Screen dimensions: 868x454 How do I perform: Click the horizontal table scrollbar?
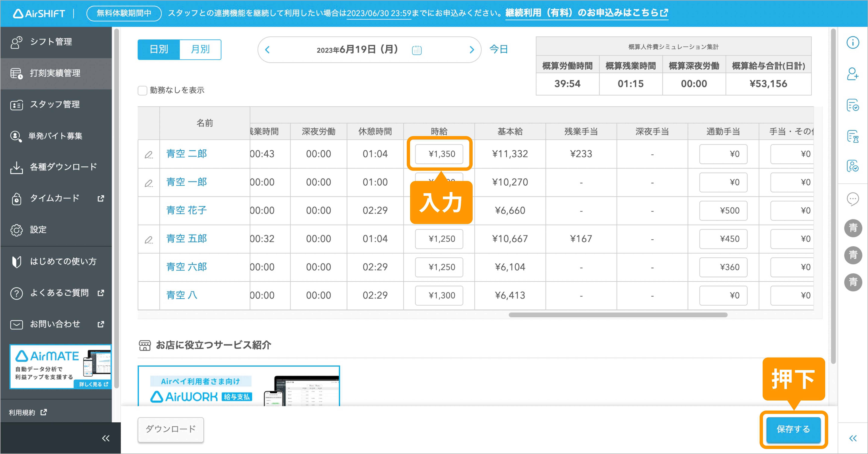tap(618, 315)
